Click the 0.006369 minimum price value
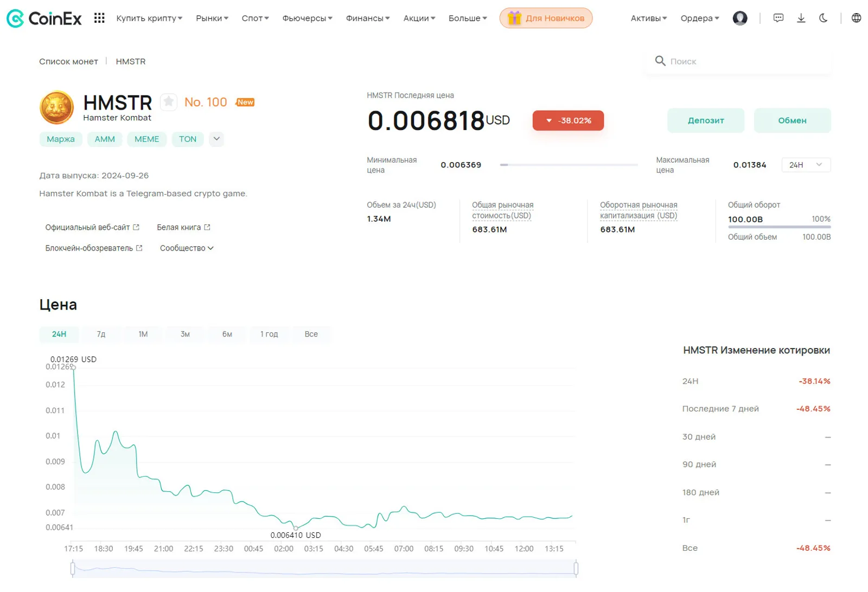 [x=461, y=165]
